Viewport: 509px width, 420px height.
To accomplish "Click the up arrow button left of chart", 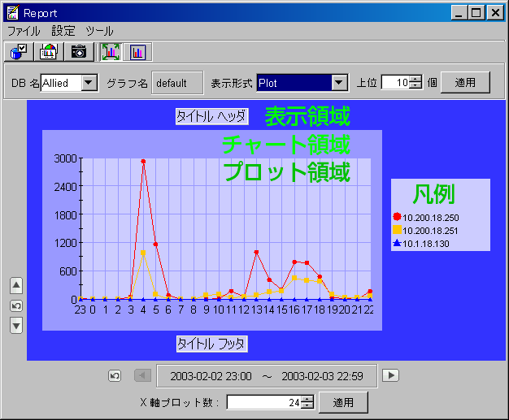I will click(x=16, y=286).
